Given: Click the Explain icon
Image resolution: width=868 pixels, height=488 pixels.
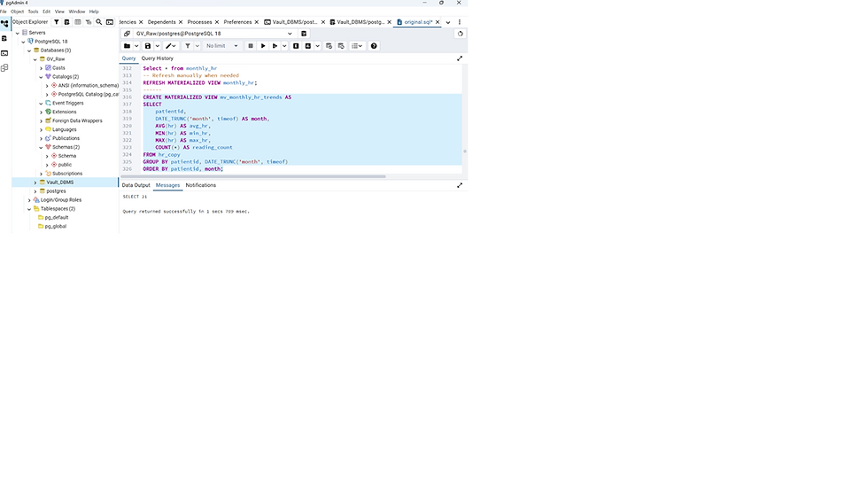Looking at the screenshot, I should click(x=296, y=46).
